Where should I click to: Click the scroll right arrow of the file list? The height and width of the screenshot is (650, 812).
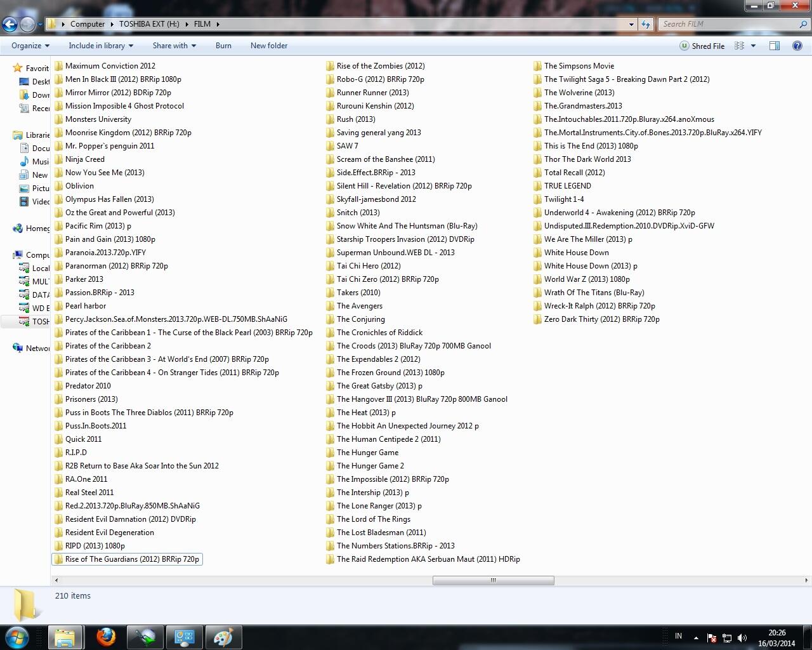point(806,580)
